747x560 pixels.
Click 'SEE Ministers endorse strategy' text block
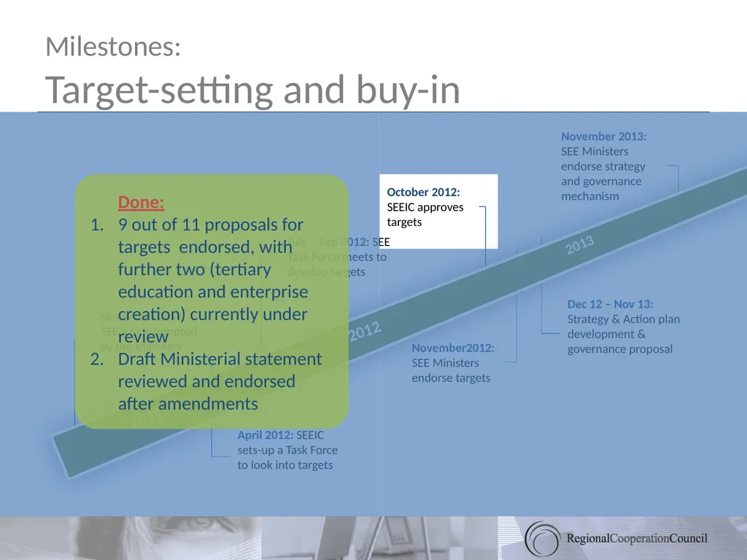(603, 158)
